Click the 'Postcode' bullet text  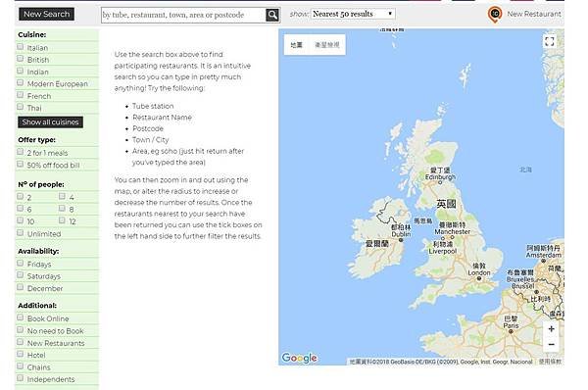coord(148,128)
